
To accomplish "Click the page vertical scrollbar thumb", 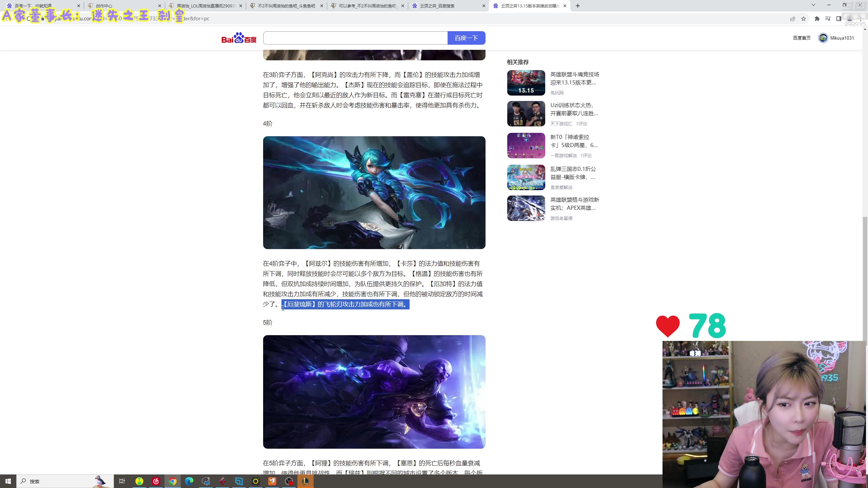I will pyautogui.click(x=865, y=281).
